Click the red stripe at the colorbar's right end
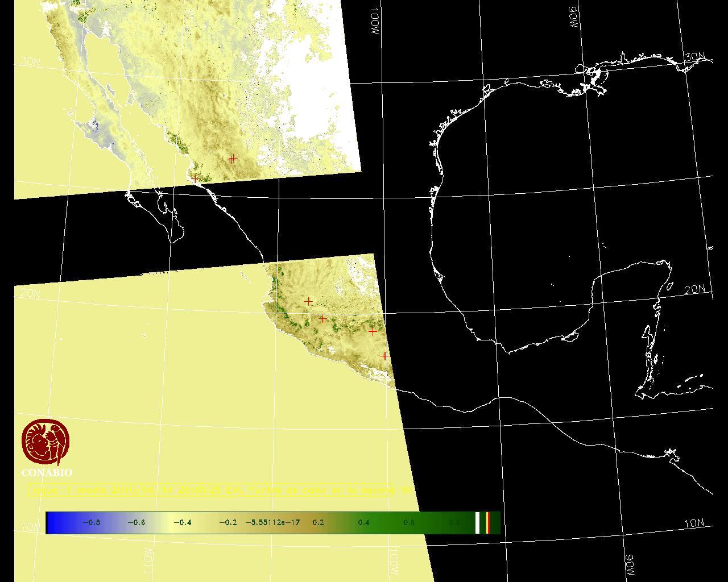The image size is (728, 582). point(488,523)
